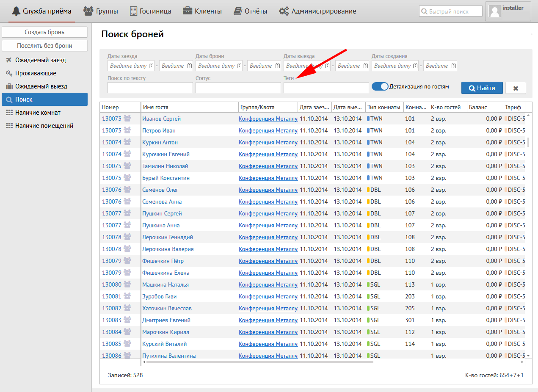Open Конференция Металлу link for Петров Иван
Screen dimensions: 538x392
click(x=268, y=130)
